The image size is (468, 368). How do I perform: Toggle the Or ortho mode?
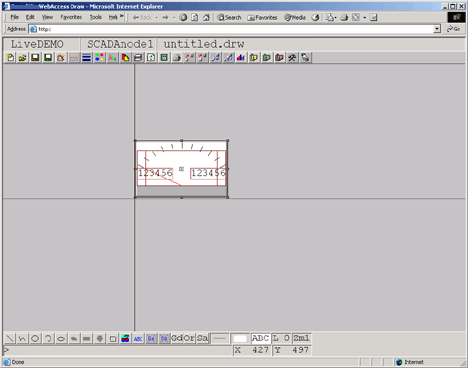189,338
